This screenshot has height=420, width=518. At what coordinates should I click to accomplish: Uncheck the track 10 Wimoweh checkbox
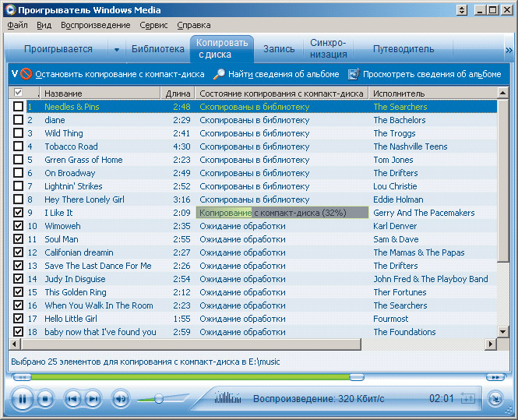(18, 226)
